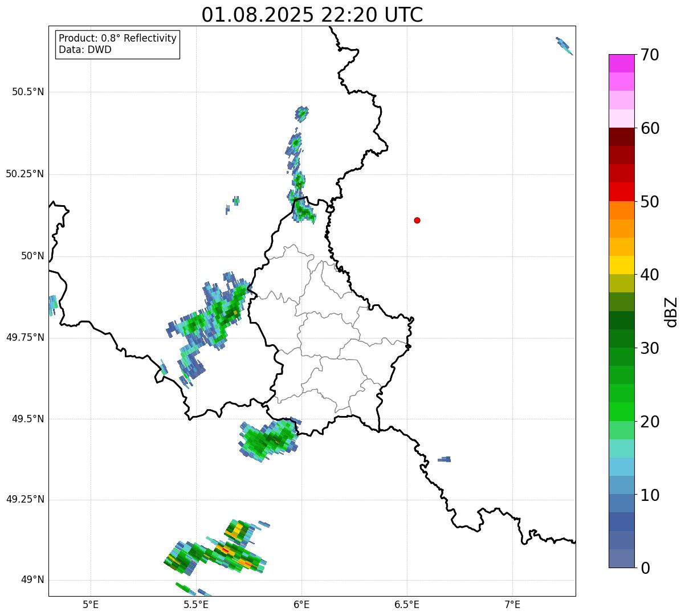
Task: Click the longitude label 6.5°E
Action: pos(407,604)
